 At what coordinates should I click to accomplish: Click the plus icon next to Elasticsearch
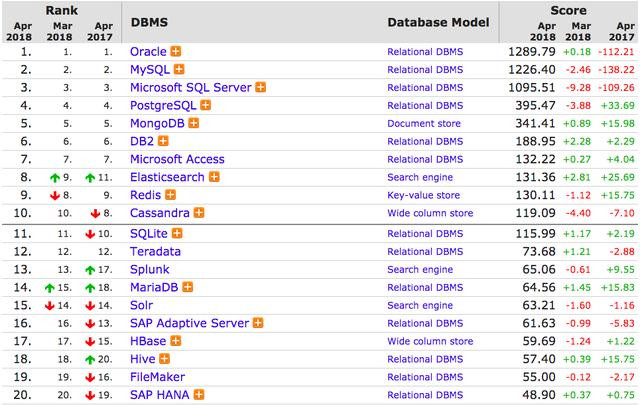pos(214,177)
